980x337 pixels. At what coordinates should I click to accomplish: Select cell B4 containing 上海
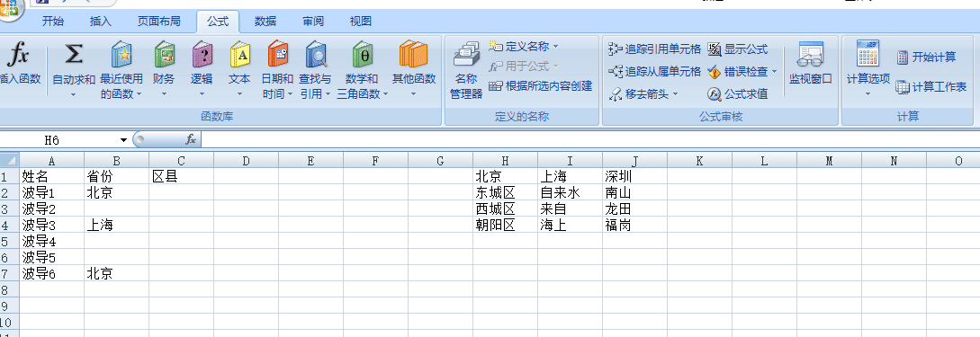click(116, 225)
